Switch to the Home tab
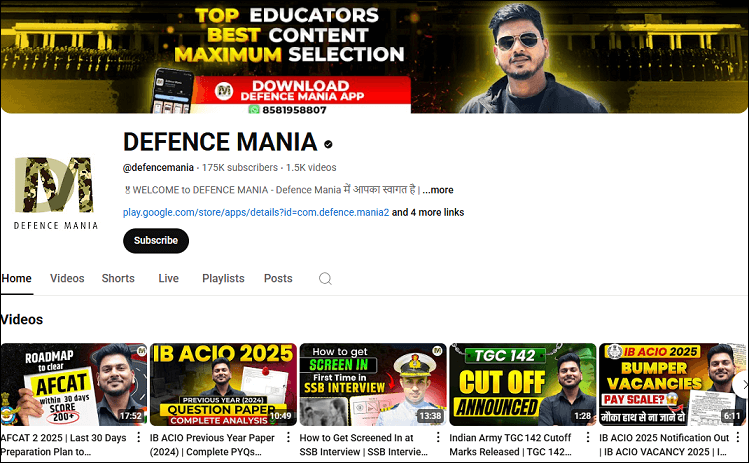The width and height of the screenshot is (749, 463). point(17,279)
